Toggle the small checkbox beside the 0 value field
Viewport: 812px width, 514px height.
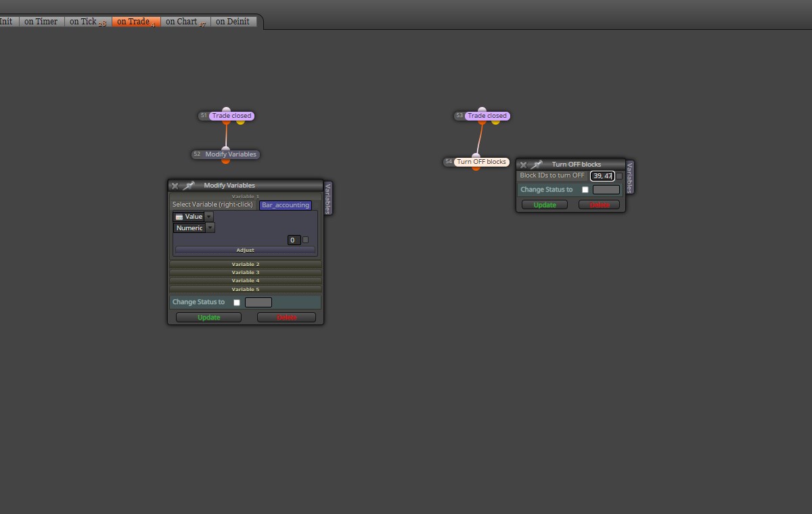tap(305, 240)
